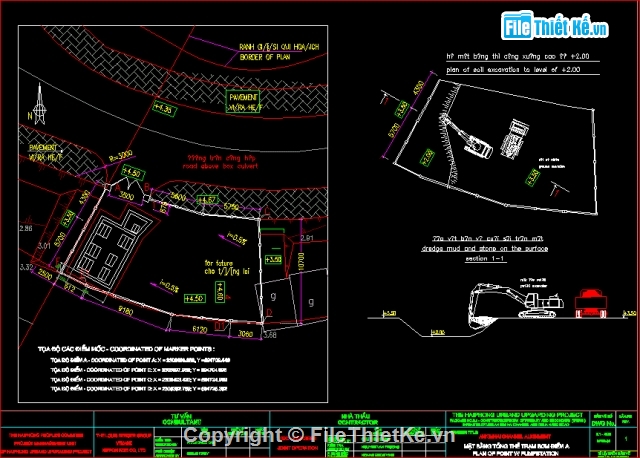This screenshot has width=640, height=458.
Task: Select the '3800' dimension between A and B
Action: 126,196
